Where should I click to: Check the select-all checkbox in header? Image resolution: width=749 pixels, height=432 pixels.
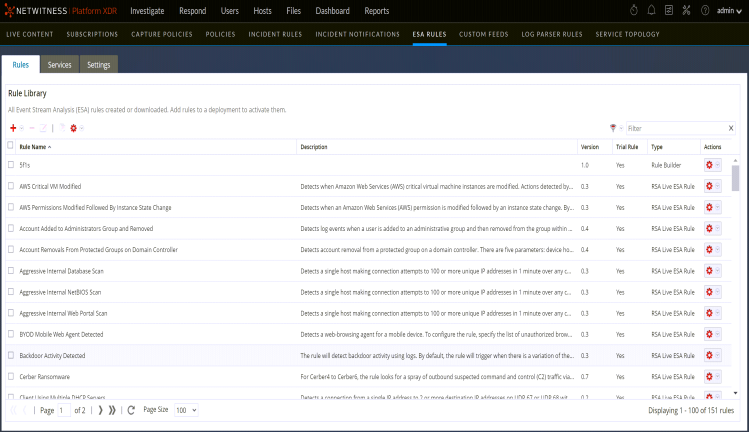11,146
